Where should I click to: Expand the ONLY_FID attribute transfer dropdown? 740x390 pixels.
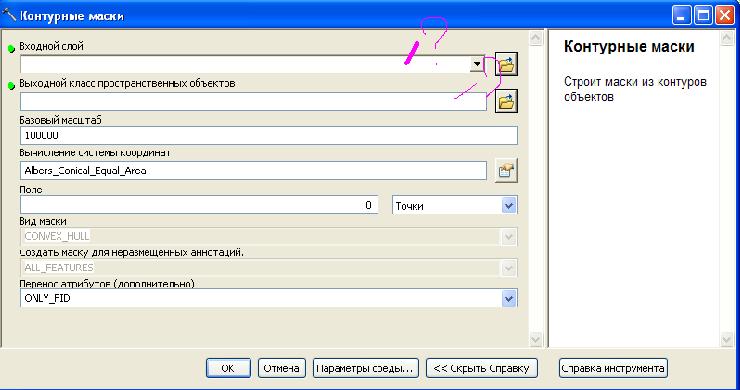(509, 298)
